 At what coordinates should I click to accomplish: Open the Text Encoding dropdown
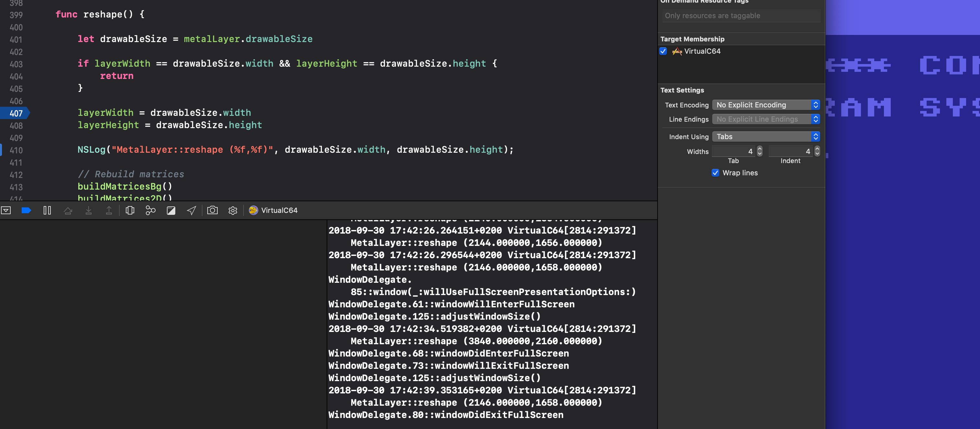coord(766,105)
